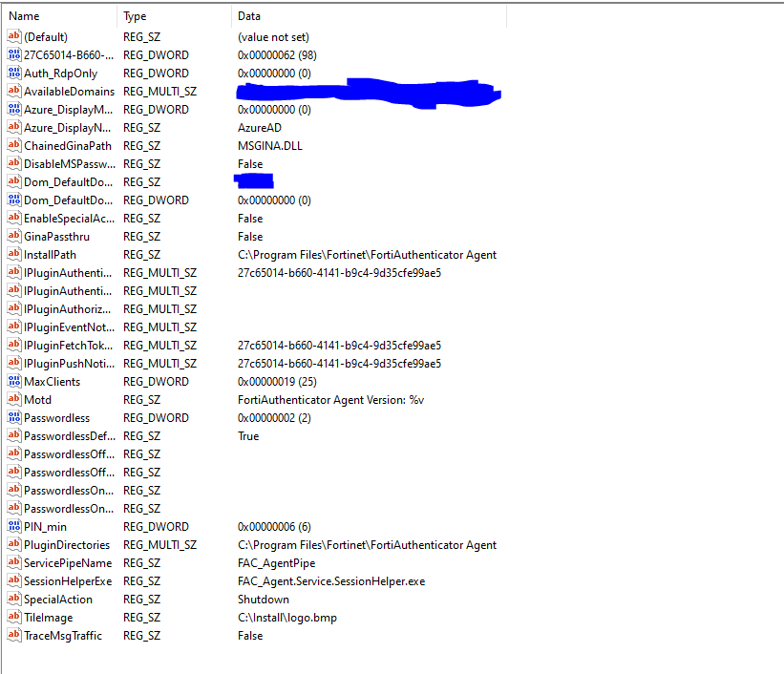Click the string icon beside Azure_DisplayN...

point(14,128)
